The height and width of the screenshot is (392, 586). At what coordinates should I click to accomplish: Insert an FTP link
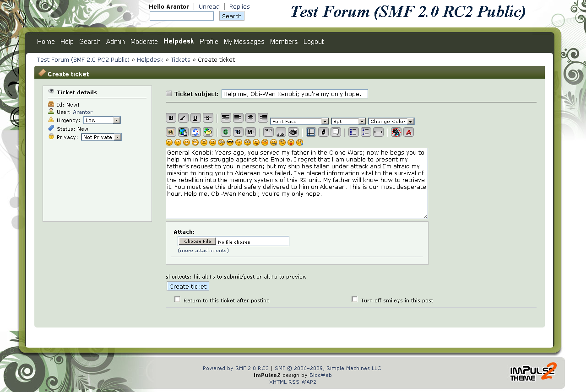(x=208, y=132)
